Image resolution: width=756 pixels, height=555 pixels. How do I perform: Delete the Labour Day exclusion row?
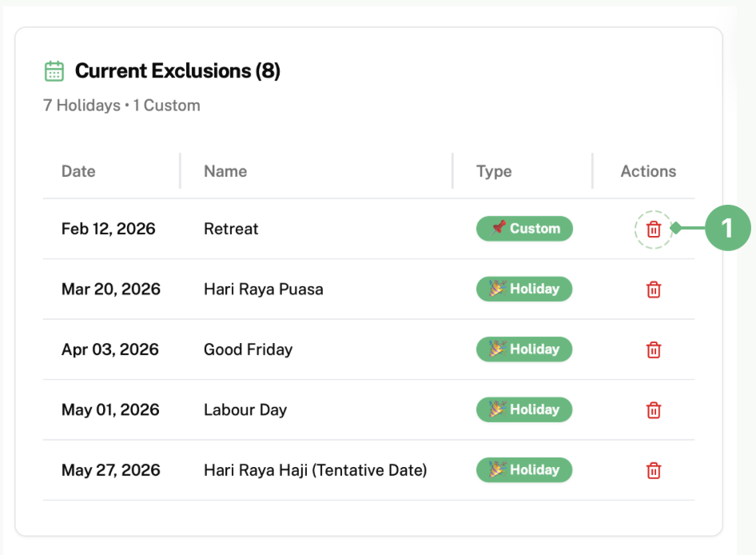click(654, 410)
